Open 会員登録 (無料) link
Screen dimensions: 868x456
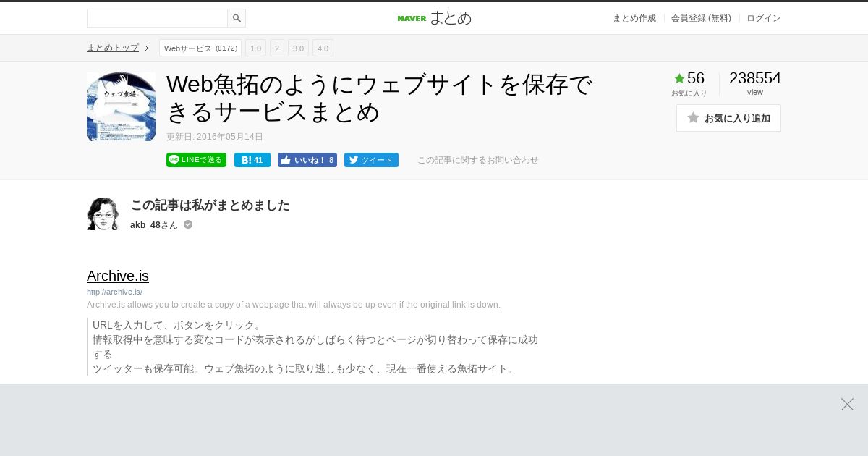(701, 18)
